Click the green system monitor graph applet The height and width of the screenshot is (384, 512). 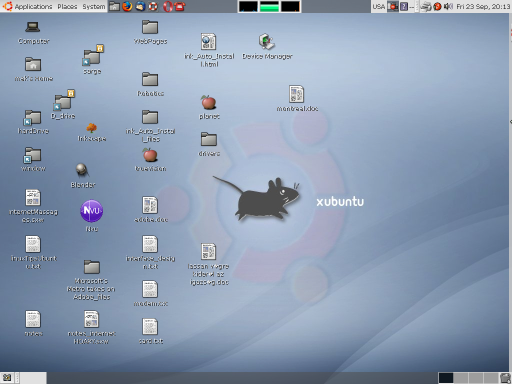pyautogui.click(x=269, y=6)
